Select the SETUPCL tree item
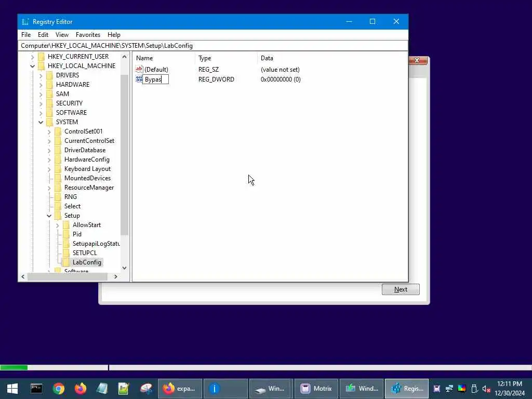532x399 pixels. pos(85,253)
